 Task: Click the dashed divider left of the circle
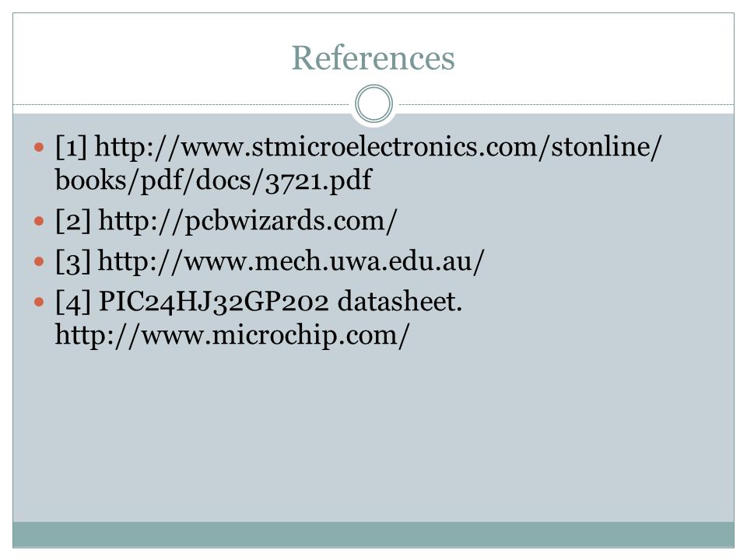pos(181,104)
